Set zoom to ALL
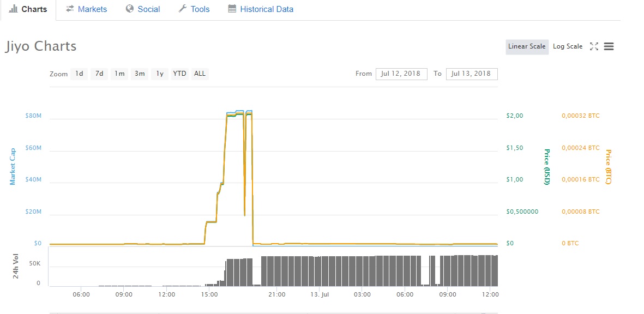The image size is (644, 314). [x=200, y=74]
